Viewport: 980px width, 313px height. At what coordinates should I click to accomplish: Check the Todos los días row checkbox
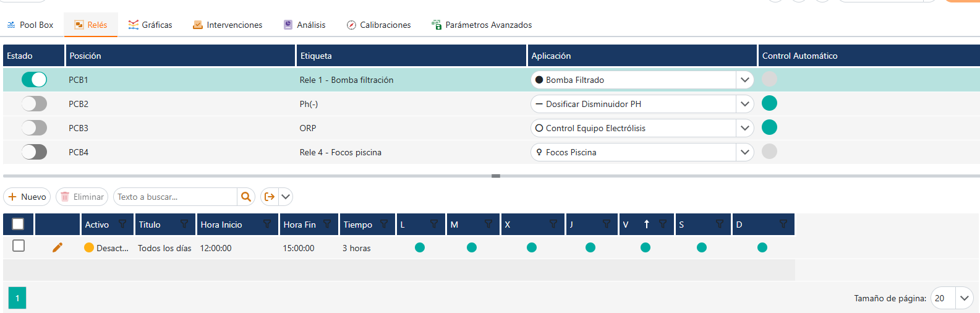tap(19, 246)
